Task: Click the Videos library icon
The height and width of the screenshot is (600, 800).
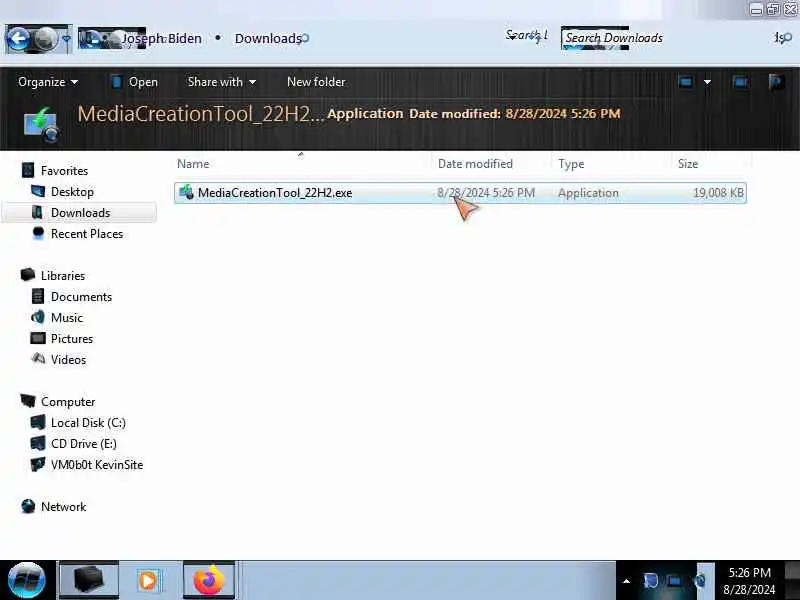Action: point(38,359)
